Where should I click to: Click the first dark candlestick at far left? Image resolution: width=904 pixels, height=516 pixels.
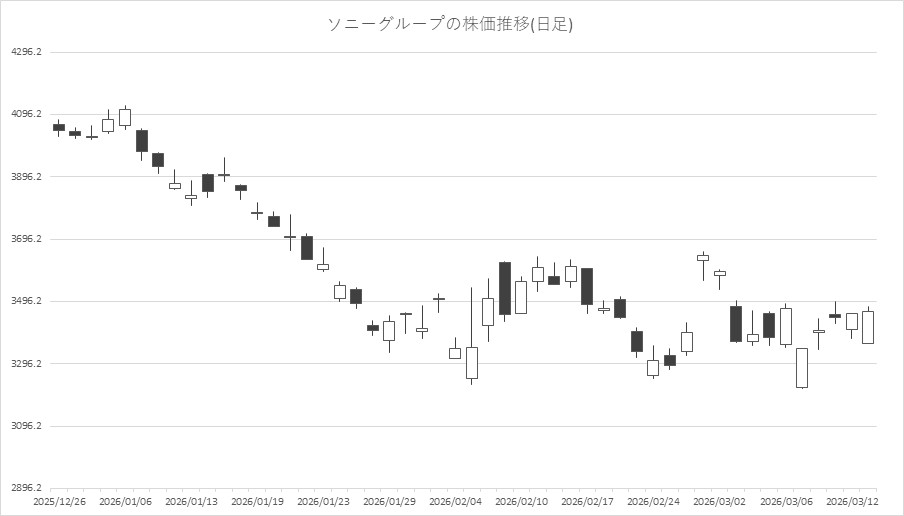tap(59, 127)
